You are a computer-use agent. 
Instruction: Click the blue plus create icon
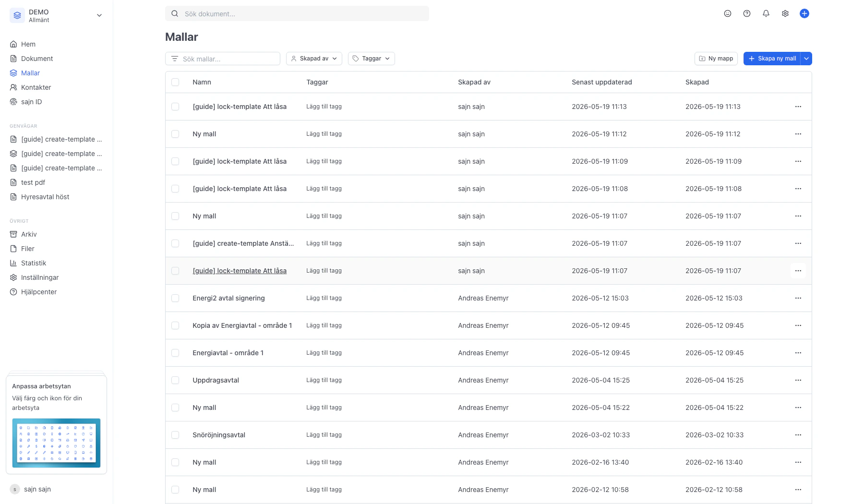[804, 13]
